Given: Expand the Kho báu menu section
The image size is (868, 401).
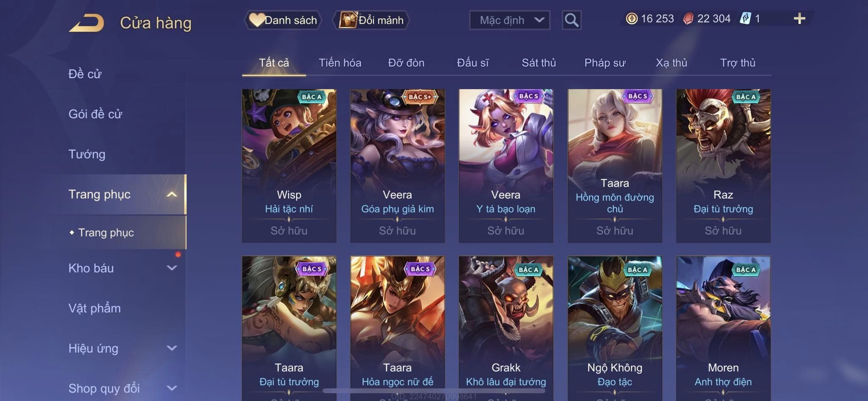Looking at the screenshot, I should (x=171, y=268).
